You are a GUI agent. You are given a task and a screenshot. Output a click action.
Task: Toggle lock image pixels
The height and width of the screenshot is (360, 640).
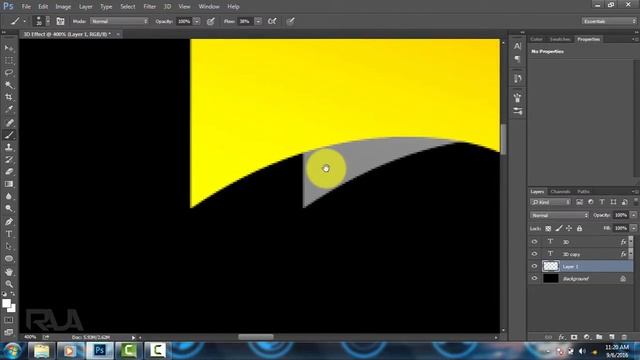click(559, 229)
